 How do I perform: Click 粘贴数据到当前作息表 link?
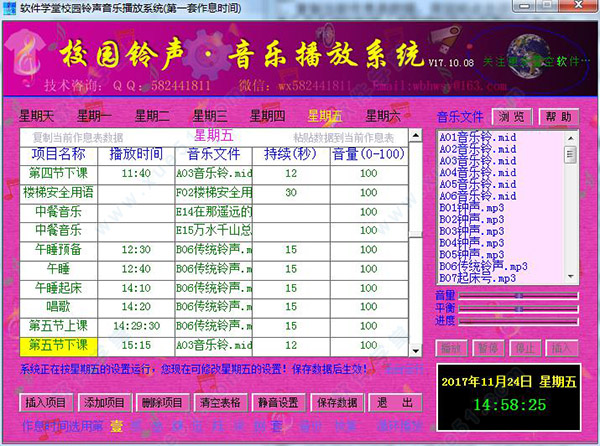[x=343, y=137]
